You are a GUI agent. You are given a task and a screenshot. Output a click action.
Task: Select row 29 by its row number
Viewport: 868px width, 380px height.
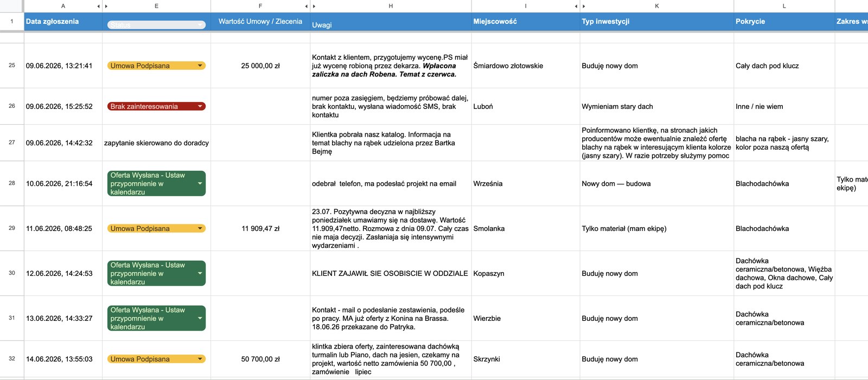(12, 228)
